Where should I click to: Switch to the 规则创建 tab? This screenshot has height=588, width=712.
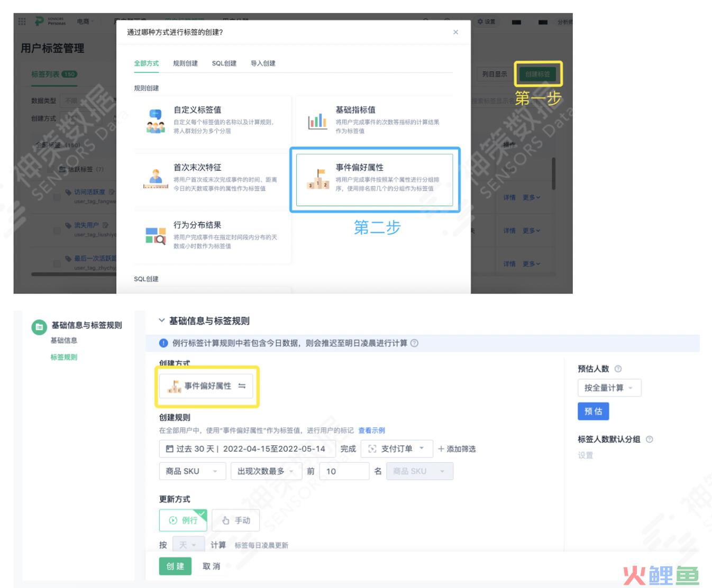click(x=185, y=63)
